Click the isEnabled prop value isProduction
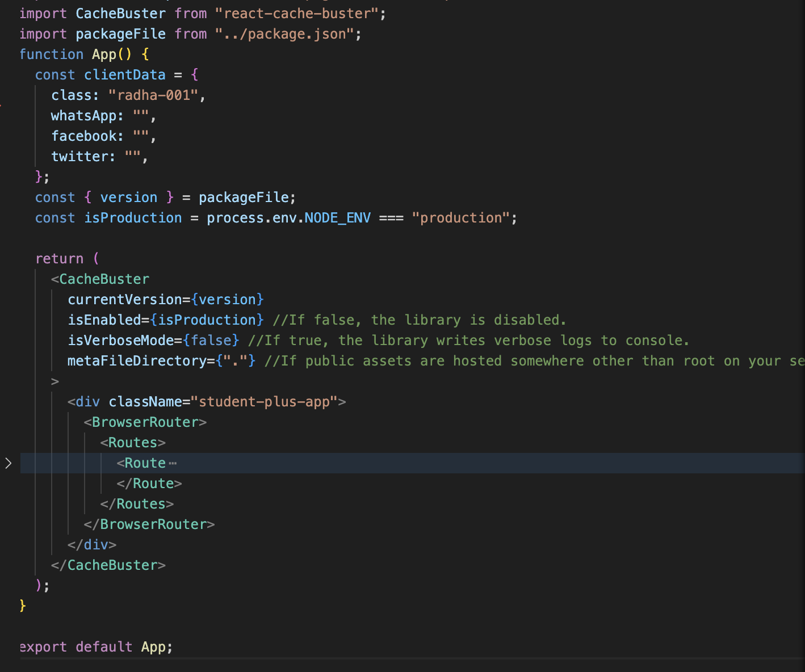805x672 pixels. point(207,320)
